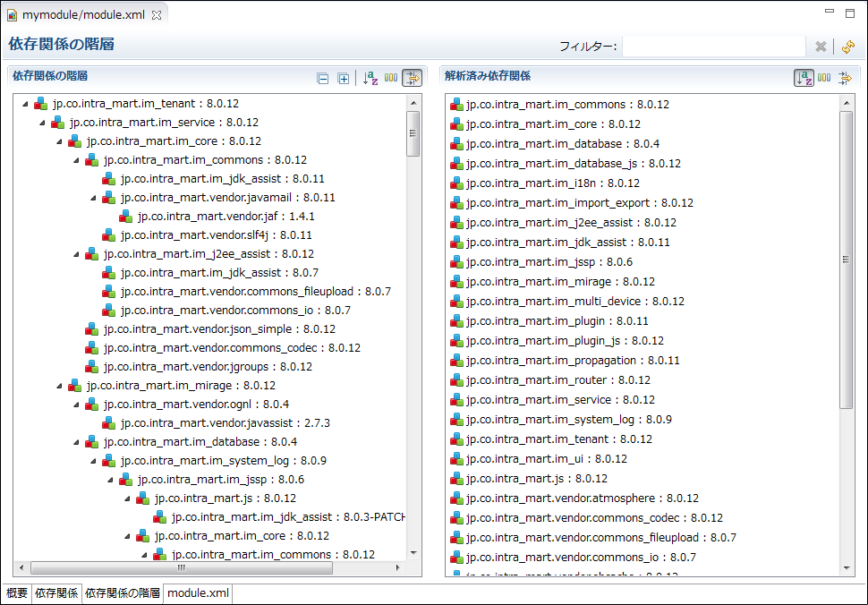This screenshot has width=868, height=605.
Task: Collapse the im_mirage 8.0.12 node
Action: [59, 387]
